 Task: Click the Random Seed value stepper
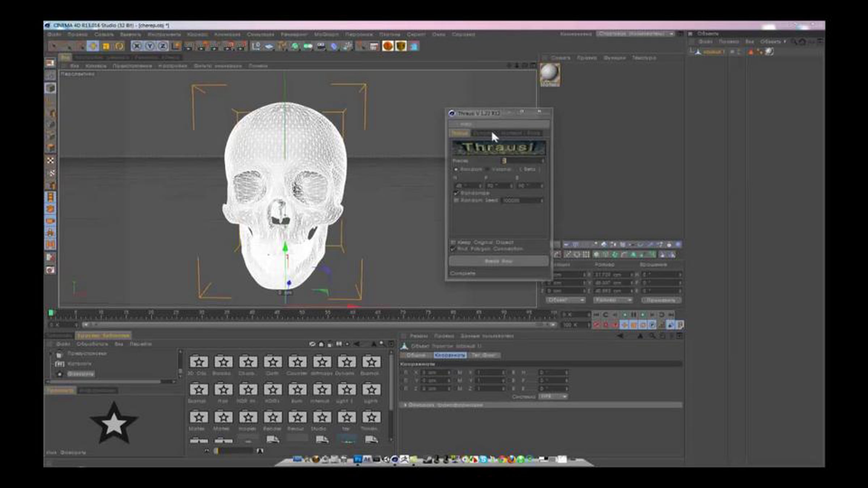pyautogui.click(x=542, y=200)
